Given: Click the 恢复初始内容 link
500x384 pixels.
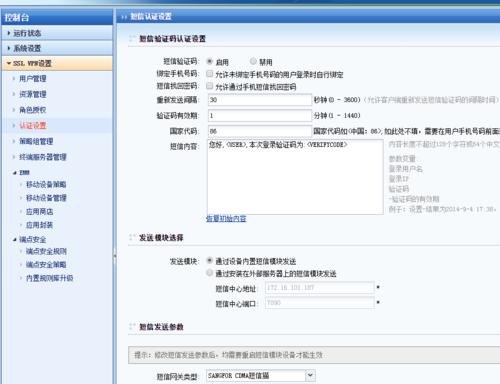Looking at the screenshot, I should [226, 219].
